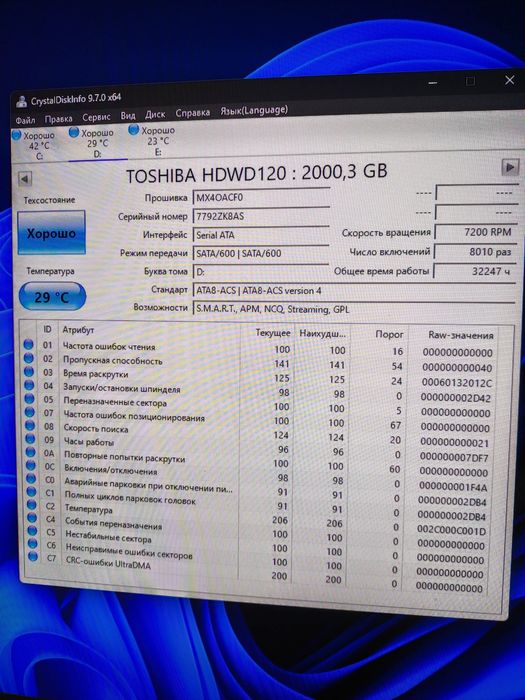
Task: Click status icon for Аварийные парковки
Action: (31, 478)
